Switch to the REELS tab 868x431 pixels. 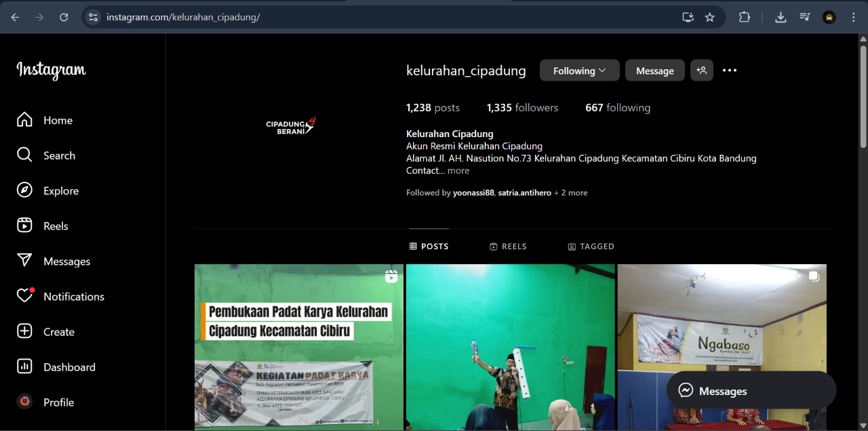pos(508,246)
